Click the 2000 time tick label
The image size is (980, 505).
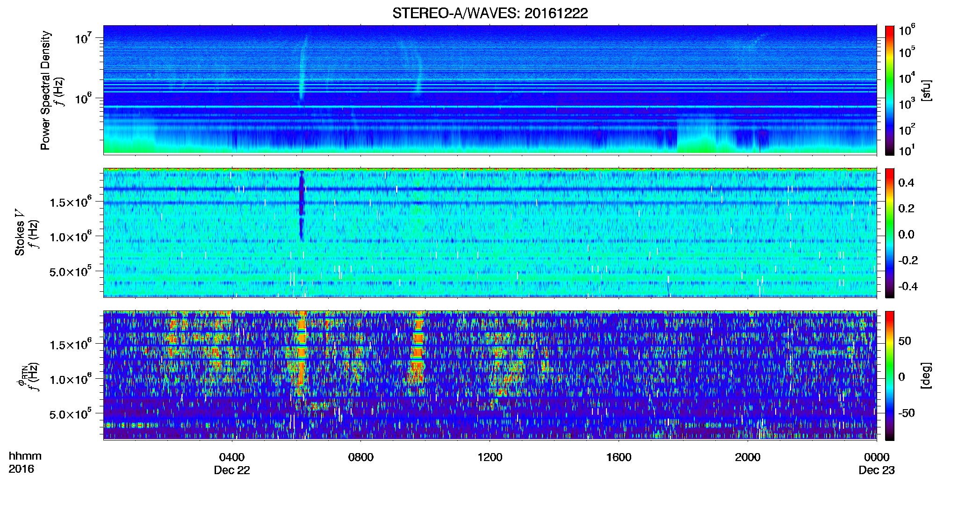click(748, 457)
